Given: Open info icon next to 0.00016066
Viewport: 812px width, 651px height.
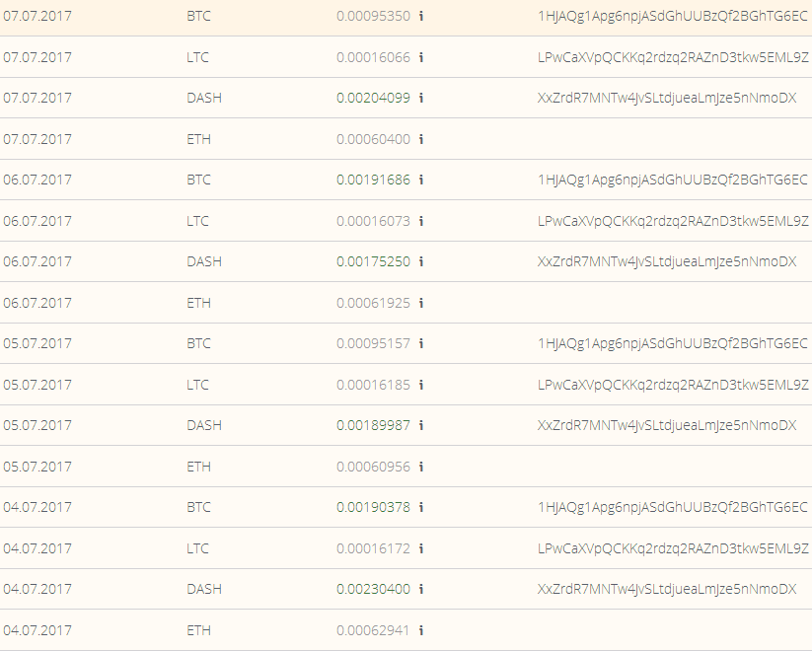Looking at the screenshot, I should point(421,57).
